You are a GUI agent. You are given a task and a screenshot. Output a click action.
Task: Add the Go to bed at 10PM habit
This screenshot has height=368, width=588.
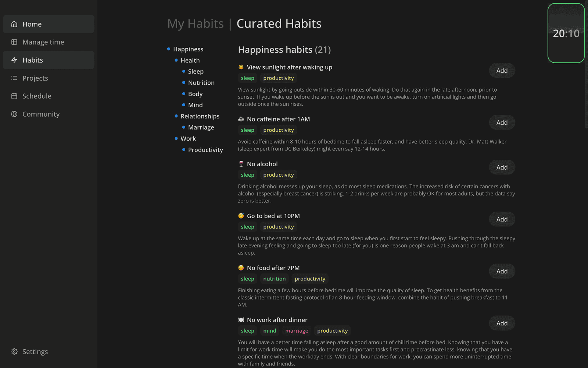pos(502,219)
